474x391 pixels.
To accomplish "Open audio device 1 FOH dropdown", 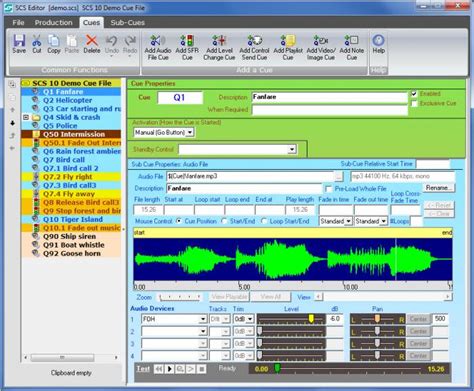I will click(x=203, y=319).
